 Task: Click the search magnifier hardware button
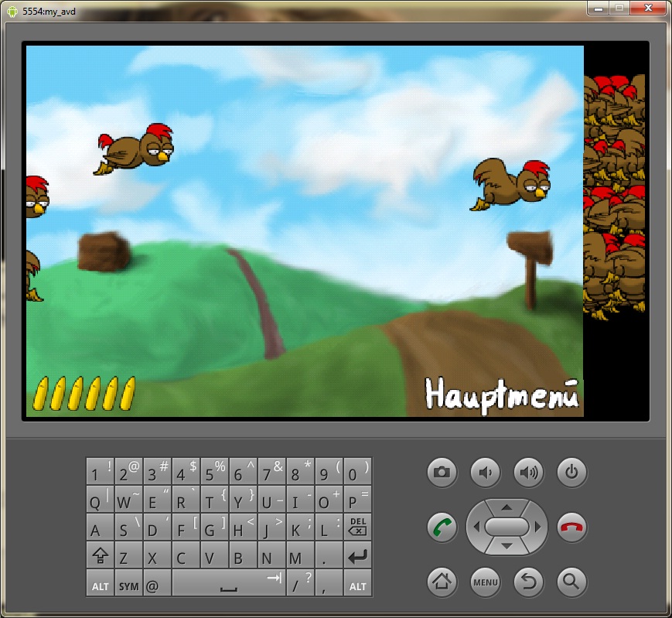coord(571,582)
